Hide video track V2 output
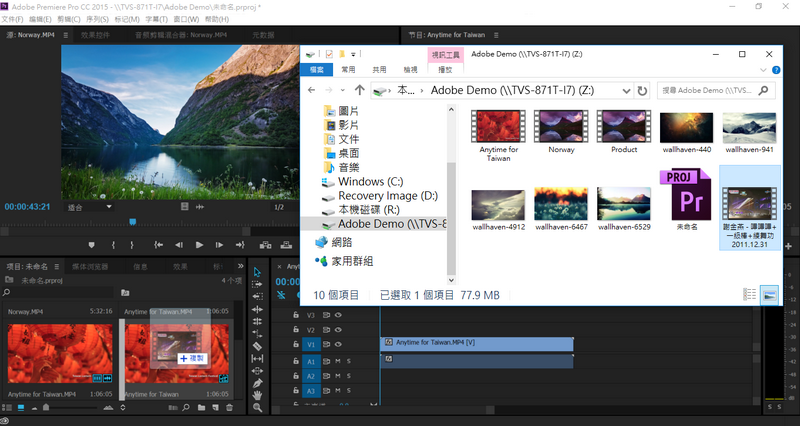This screenshot has width=800, height=426. 338,330
